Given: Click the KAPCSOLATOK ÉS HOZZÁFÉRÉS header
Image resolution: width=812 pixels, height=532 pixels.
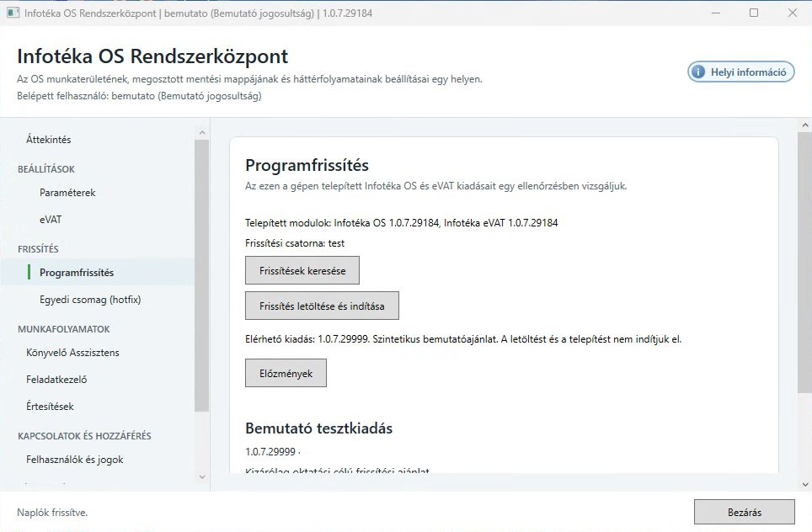Looking at the screenshot, I should point(84,436).
